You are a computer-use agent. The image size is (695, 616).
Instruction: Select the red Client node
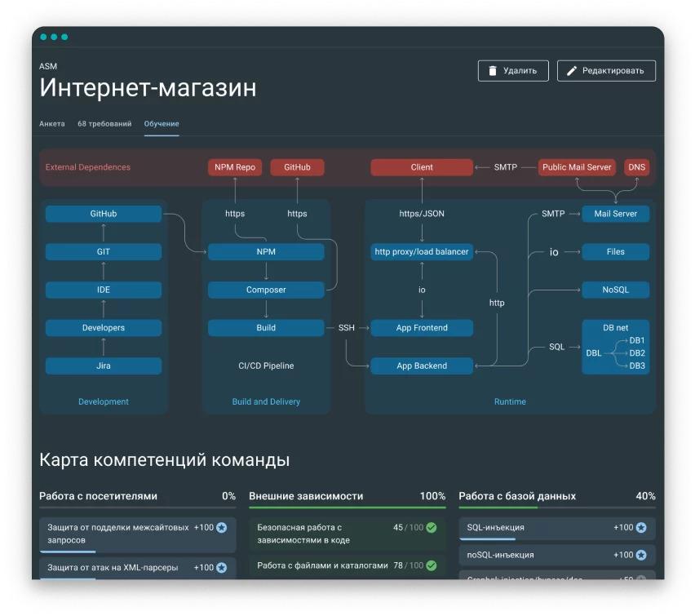tap(422, 167)
